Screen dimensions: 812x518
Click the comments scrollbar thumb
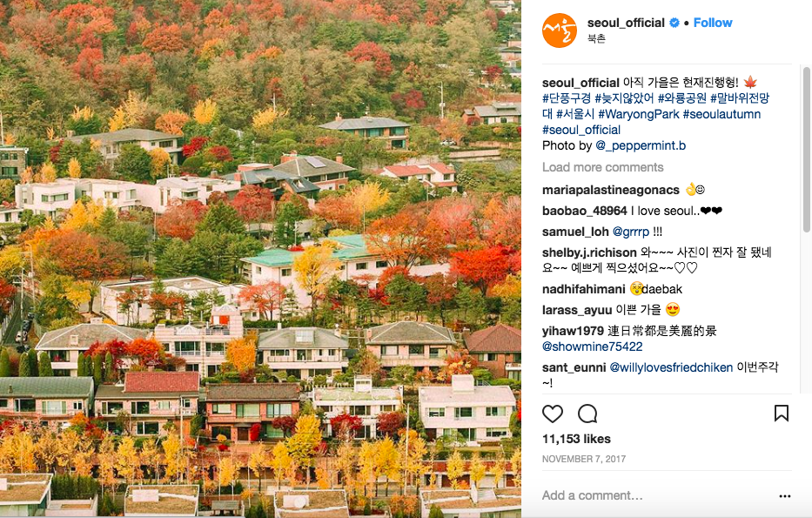(806, 149)
